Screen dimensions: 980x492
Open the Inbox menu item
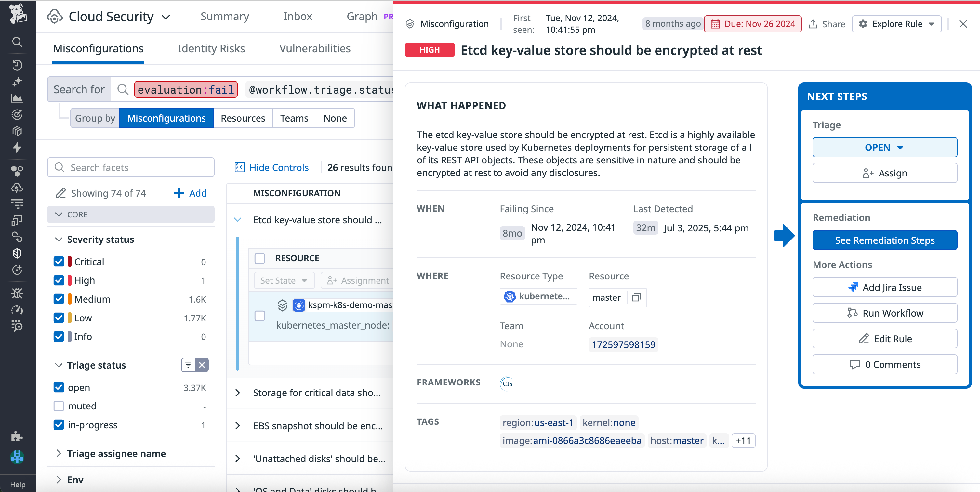298,16
